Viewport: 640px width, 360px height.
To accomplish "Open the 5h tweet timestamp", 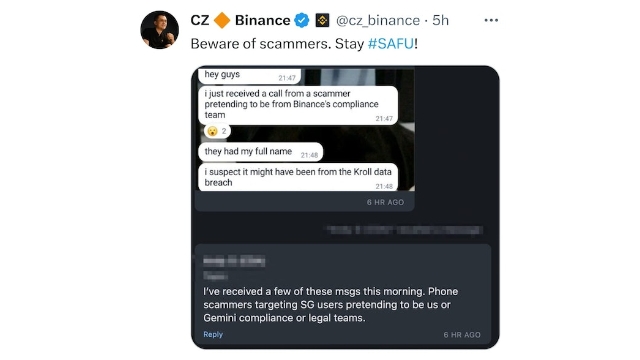I will pos(440,20).
